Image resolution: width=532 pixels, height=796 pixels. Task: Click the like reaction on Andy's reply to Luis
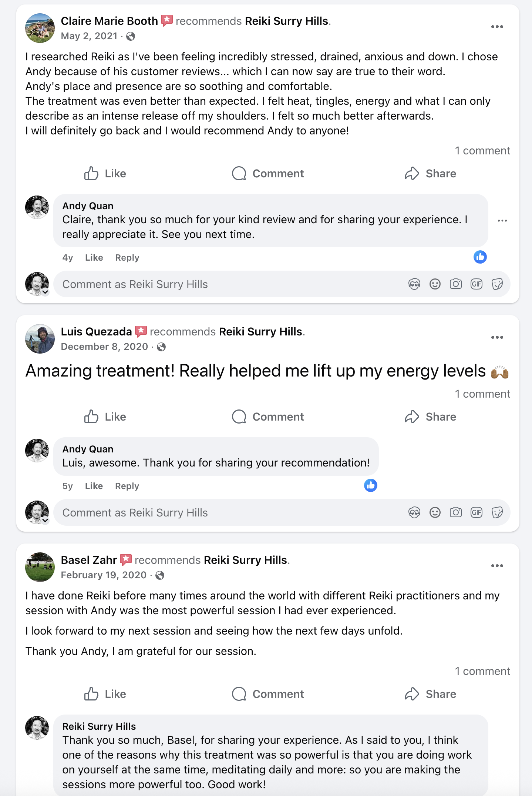[370, 485]
